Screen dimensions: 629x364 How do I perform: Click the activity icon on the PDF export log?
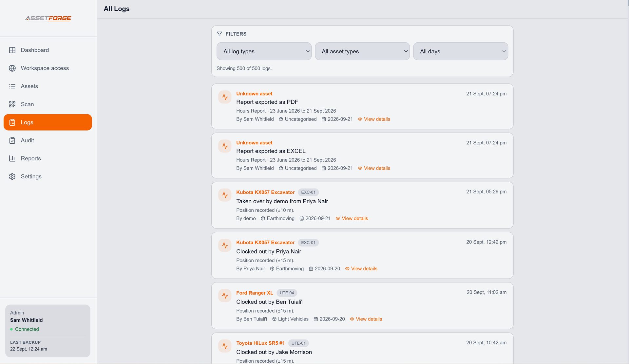click(x=225, y=97)
